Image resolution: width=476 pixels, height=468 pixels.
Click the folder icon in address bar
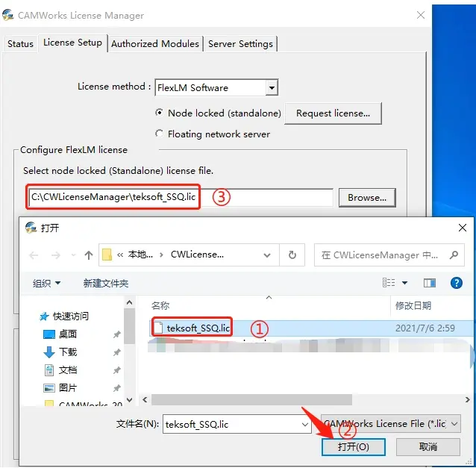tap(107, 255)
